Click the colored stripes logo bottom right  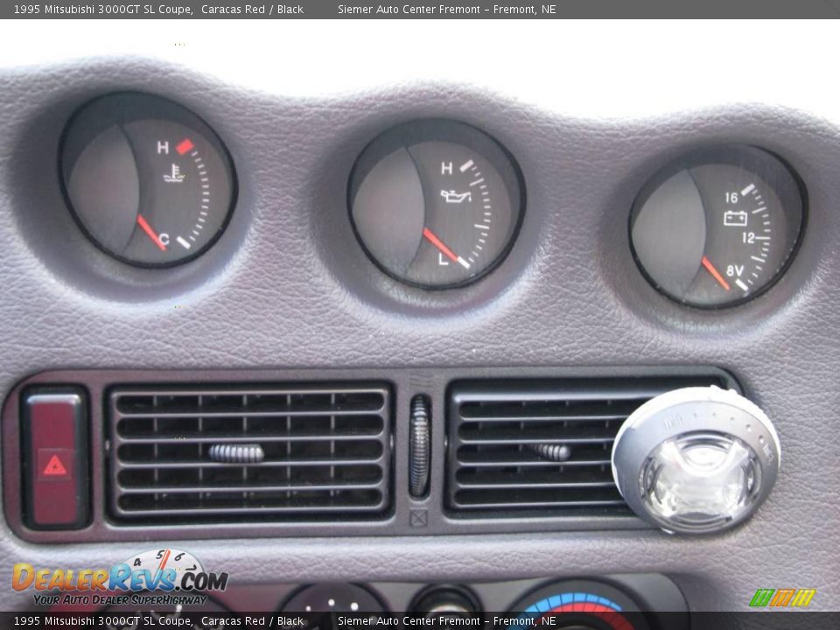(x=782, y=598)
